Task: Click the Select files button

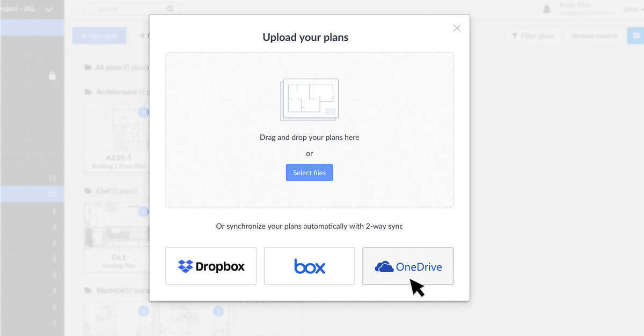Action: [310, 173]
